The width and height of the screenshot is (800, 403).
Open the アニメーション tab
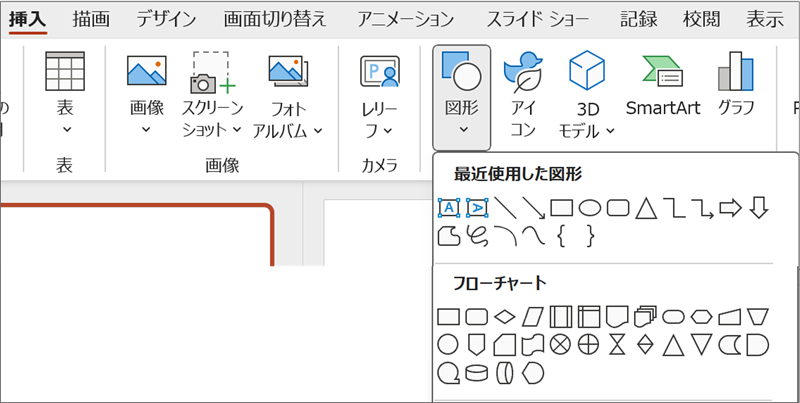coord(405,18)
